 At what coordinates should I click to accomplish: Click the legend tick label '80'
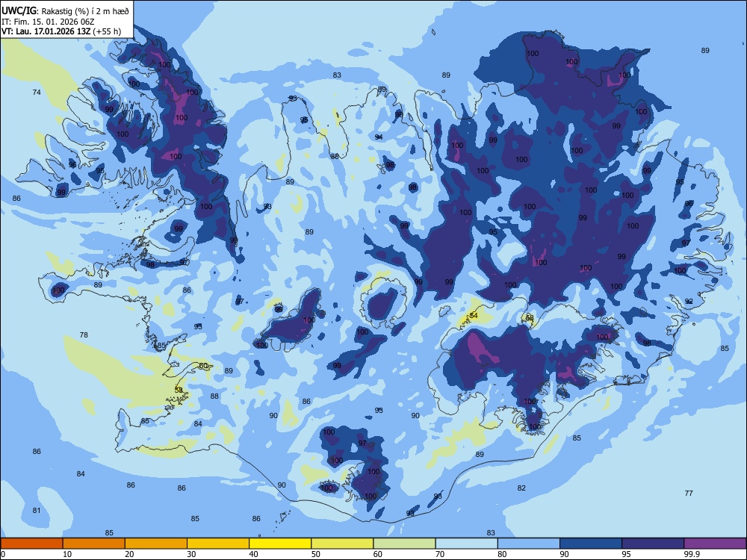[x=502, y=554]
